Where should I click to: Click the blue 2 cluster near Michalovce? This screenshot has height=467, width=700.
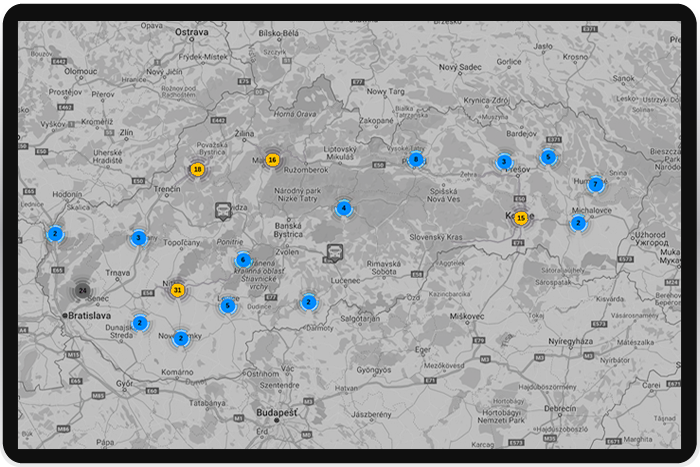point(578,223)
